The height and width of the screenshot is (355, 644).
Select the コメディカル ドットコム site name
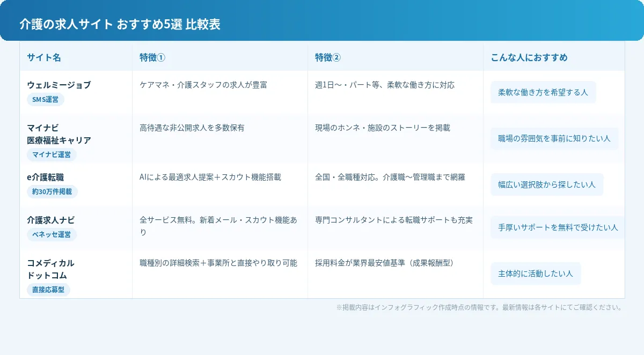[x=51, y=269]
